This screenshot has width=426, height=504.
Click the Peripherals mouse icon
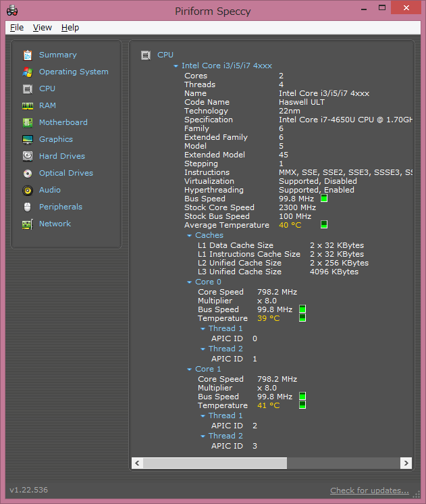click(28, 207)
